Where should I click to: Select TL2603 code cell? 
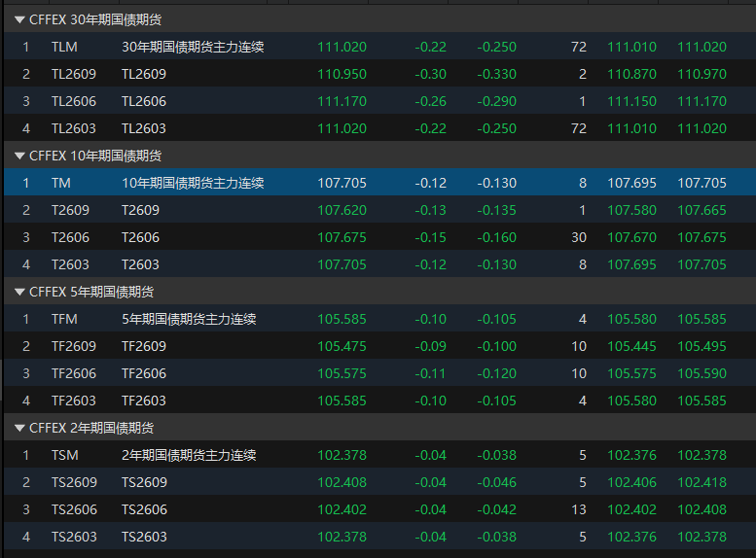point(74,128)
